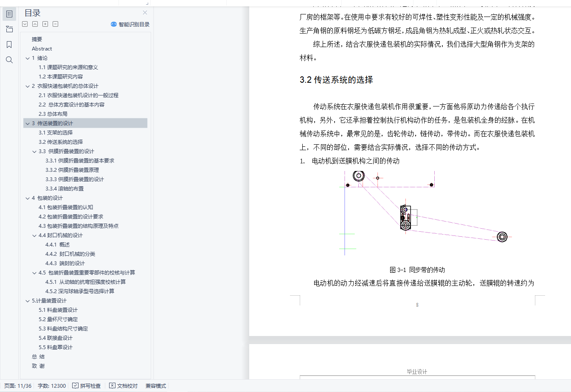571x392 pixels.
Task: Collapse the "4.5 包装折叠装置重要零部件的校核与计算" subsection
Action: (34, 273)
